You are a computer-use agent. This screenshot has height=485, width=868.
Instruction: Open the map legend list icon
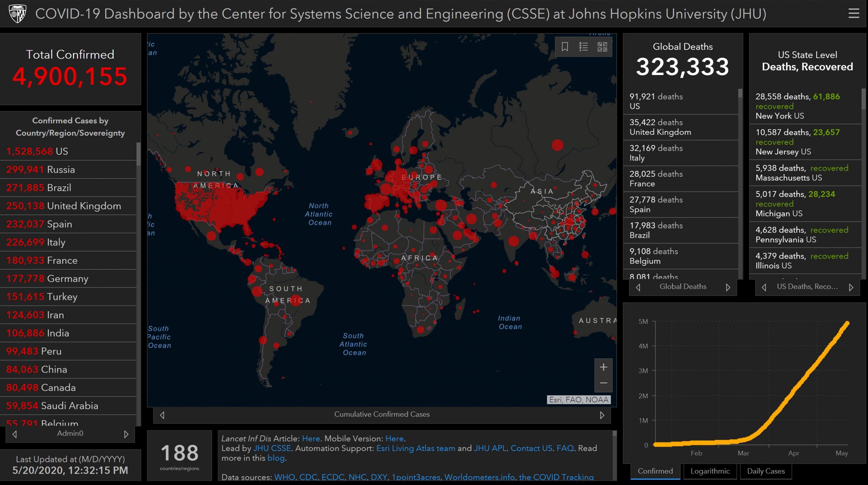(x=583, y=46)
